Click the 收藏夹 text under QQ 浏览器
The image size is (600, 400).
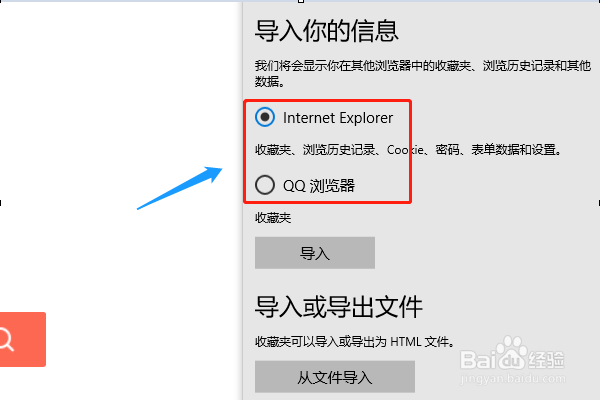tap(273, 218)
